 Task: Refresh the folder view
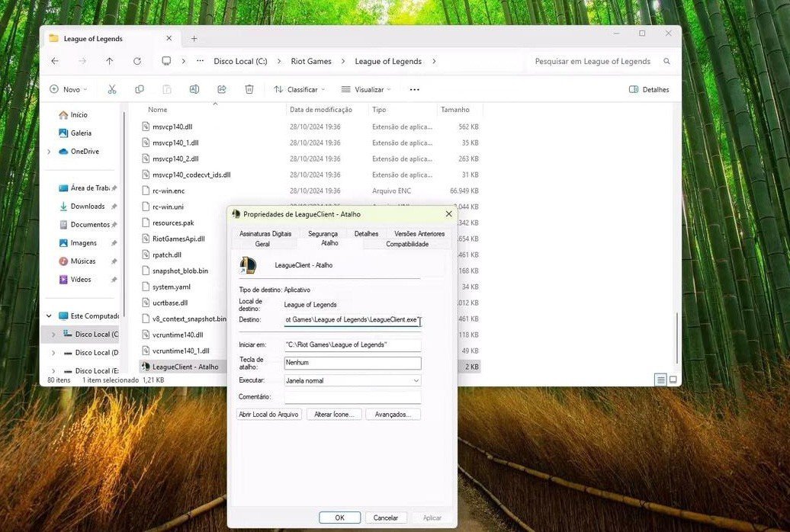pyautogui.click(x=137, y=61)
